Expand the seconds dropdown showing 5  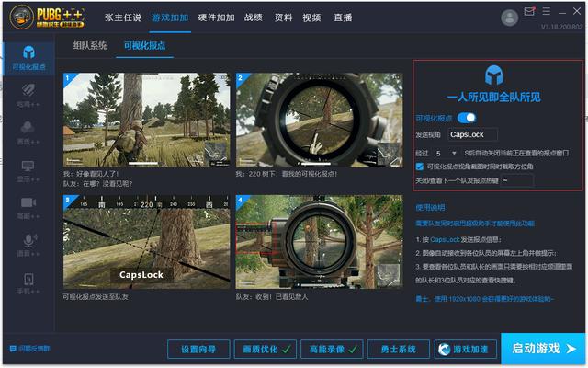pos(447,154)
